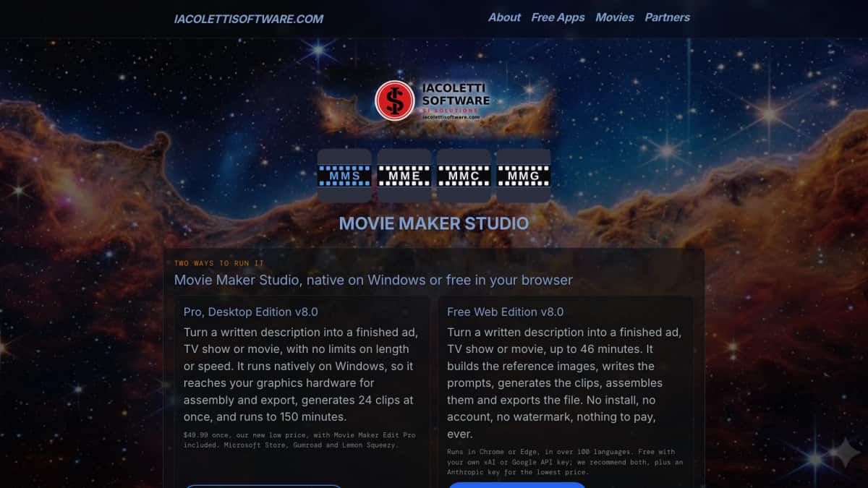Screen dimensions: 868x488
Task: Open the About menu item
Action: pyautogui.click(x=504, y=17)
